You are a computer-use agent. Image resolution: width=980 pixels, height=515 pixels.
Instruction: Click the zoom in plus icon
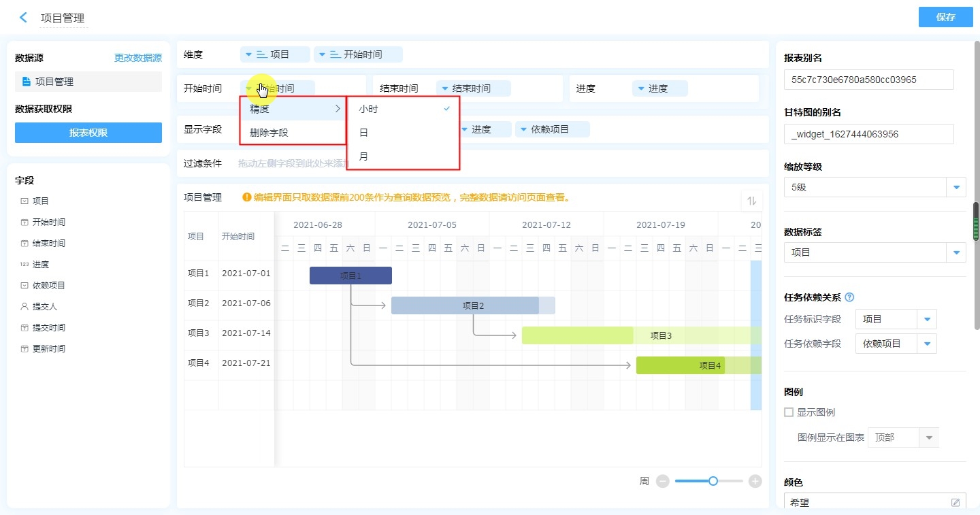[755, 481]
